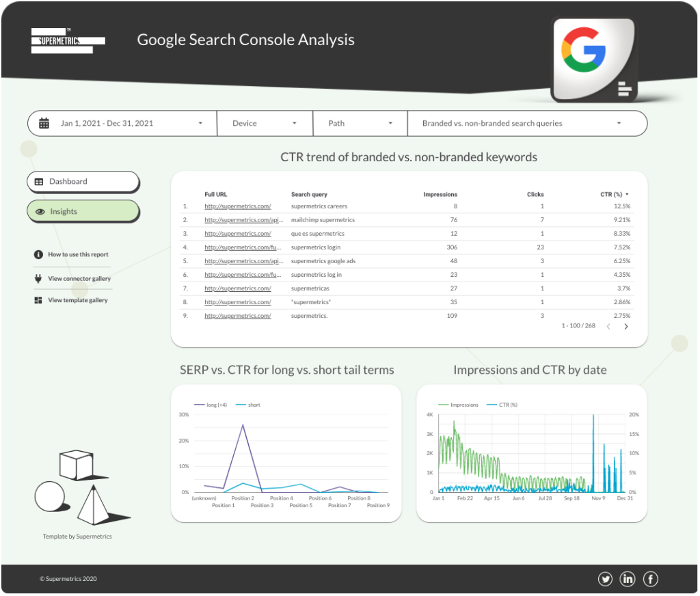The image size is (700, 596).
Task: Go to next table page arrow
Action: pyautogui.click(x=625, y=327)
